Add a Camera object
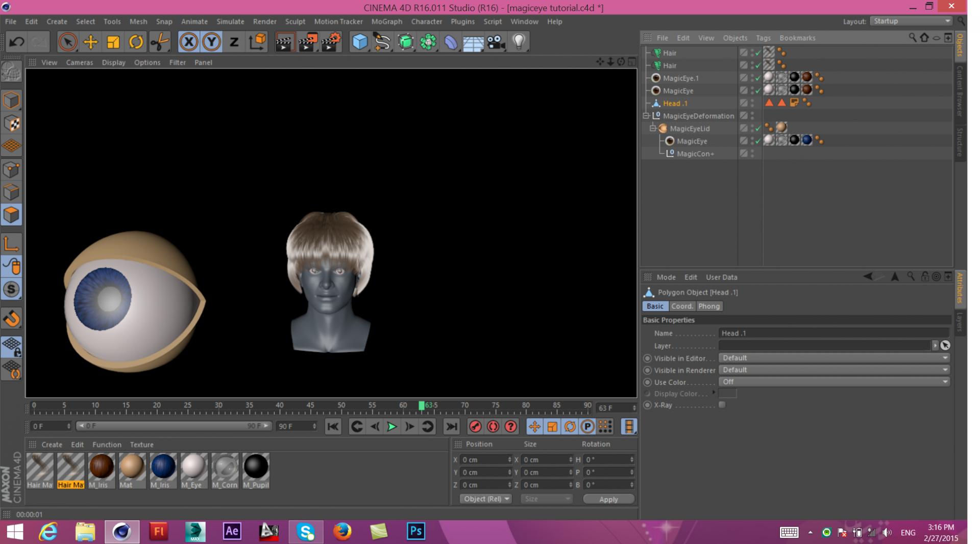This screenshot has height=544, width=980. [x=496, y=42]
